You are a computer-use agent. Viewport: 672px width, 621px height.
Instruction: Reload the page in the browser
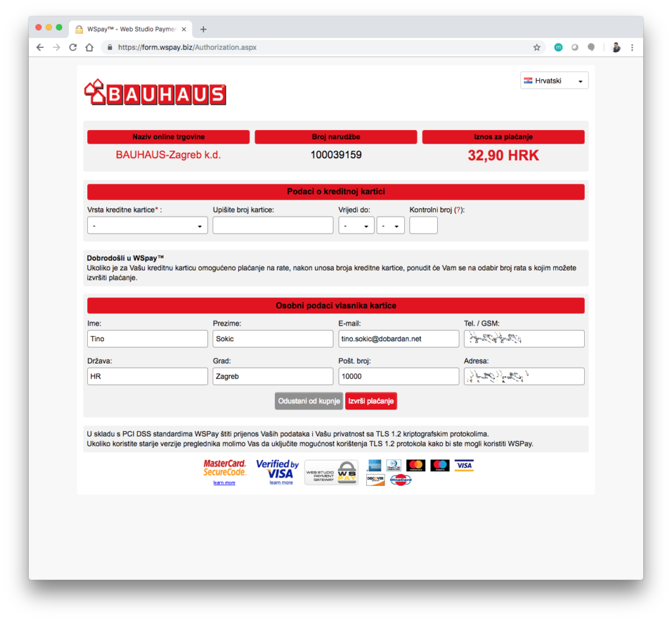click(x=73, y=47)
